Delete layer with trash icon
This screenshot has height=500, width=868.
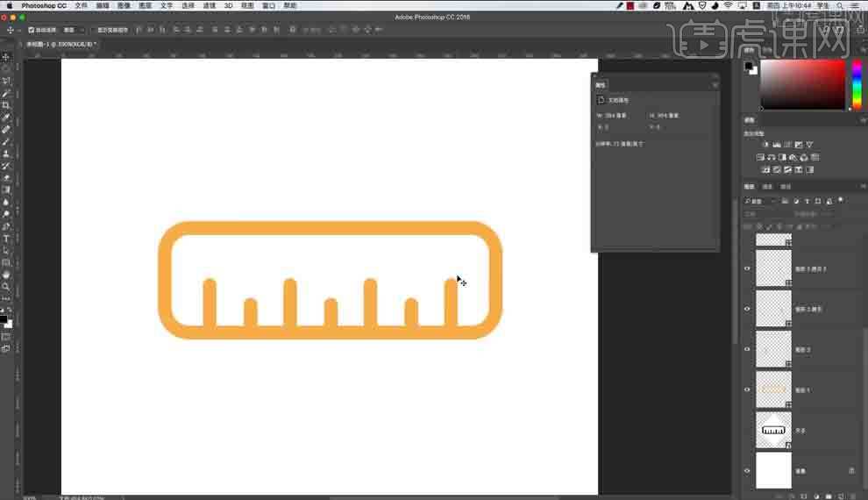854,496
